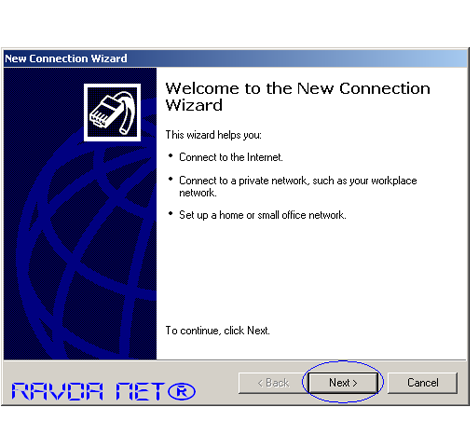Click the bullet dot before Connect to the Internet
470x445 pixels.
[x=171, y=156]
